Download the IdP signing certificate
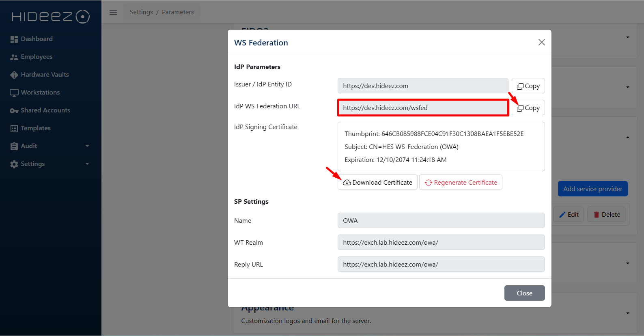Image resolution: width=644 pixels, height=336 pixels. [x=377, y=183]
